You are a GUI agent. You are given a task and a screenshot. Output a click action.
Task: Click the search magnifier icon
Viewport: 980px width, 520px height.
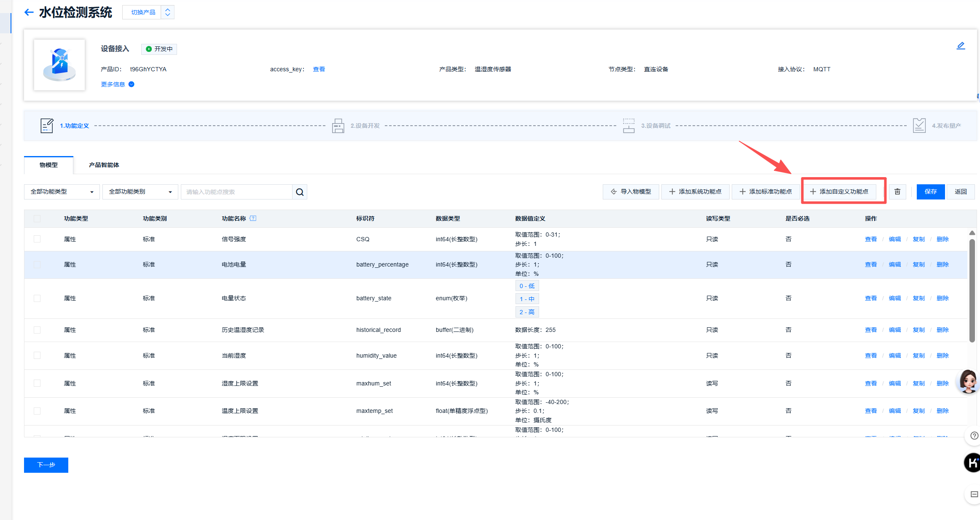click(300, 192)
